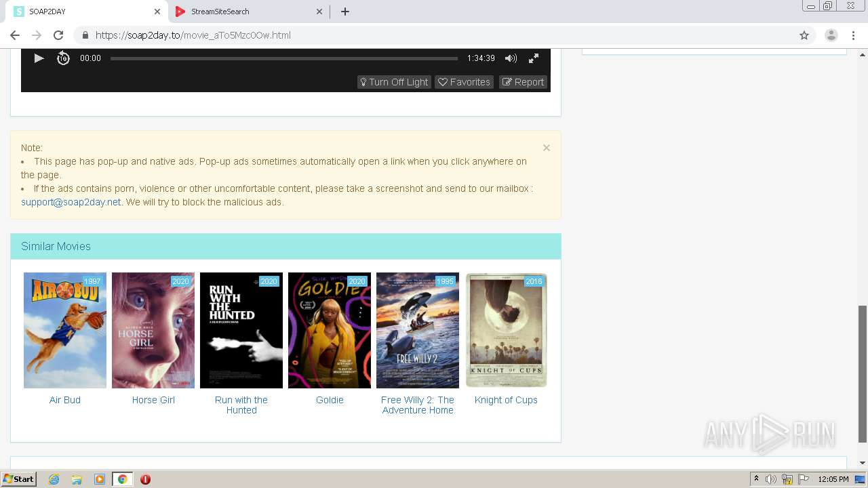Open the Windows Start menu
868x488 pixels.
(x=18, y=479)
